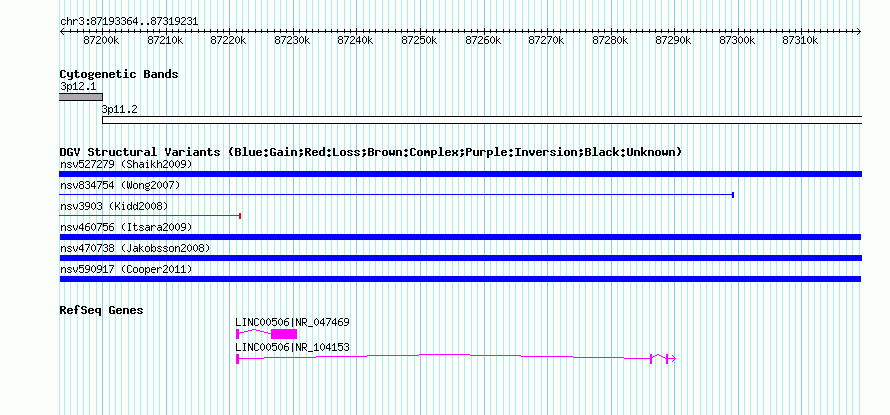Open gene label LINC00506|NR_047469
The width and height of the screenshot is (890, 415).
[x=292, y=322]
